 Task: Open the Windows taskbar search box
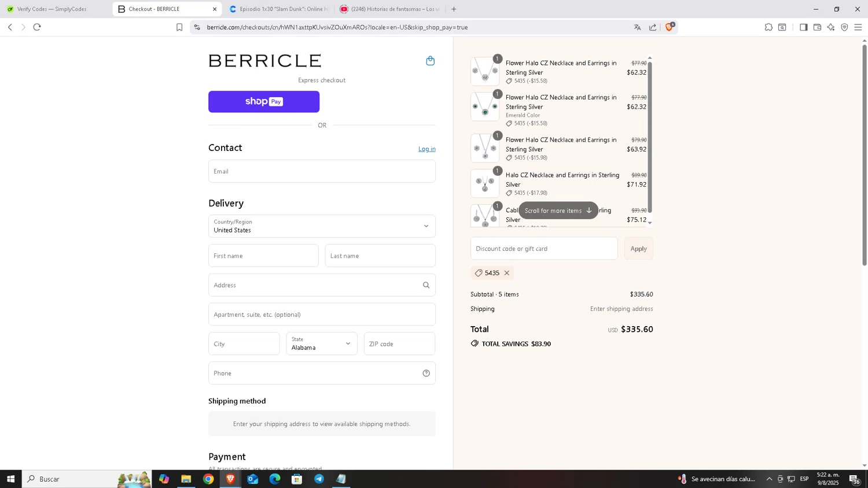(87, 479)
